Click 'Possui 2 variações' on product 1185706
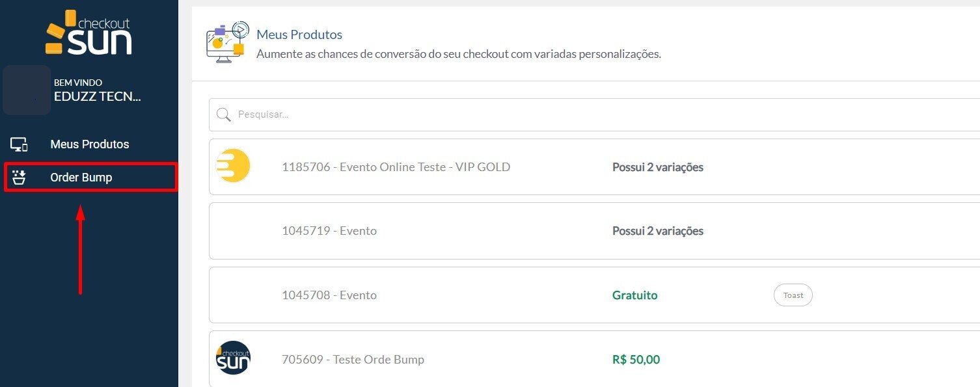This screenshot has width=980, height=387. (658, 167)
